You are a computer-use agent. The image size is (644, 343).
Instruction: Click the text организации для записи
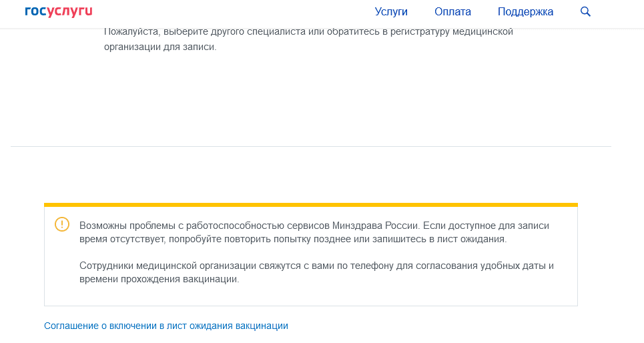pos(160,47)
